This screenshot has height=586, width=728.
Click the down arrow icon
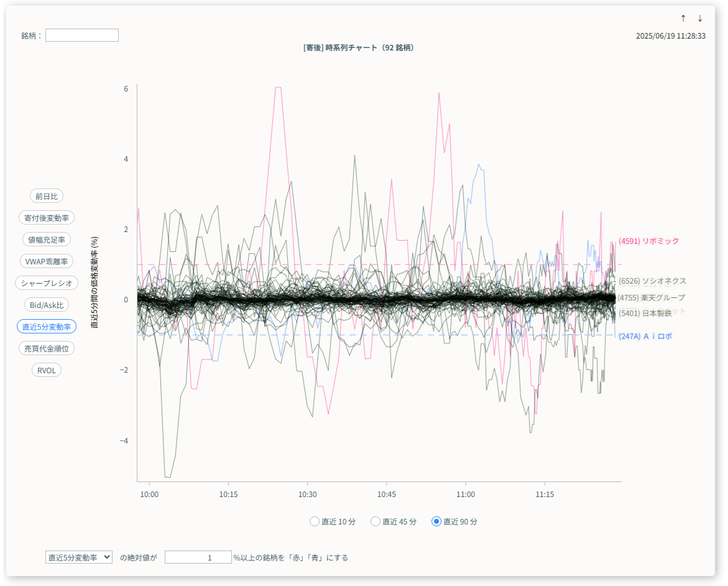tap(700, 18)
